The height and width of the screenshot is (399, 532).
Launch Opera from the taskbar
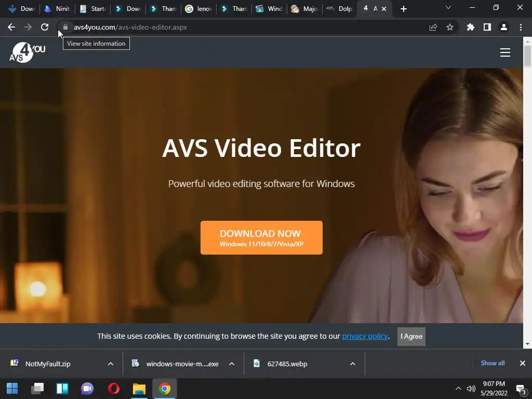(x=114, y=389)
